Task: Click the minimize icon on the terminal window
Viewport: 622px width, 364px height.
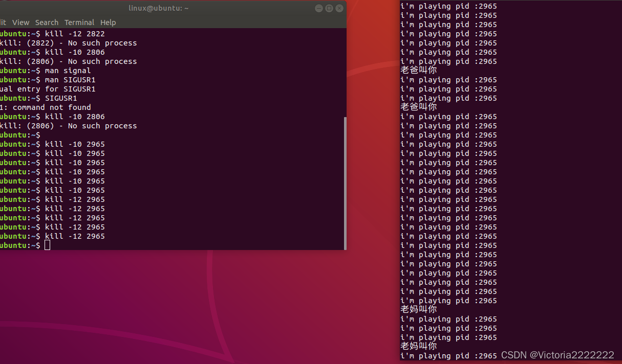Action: click(x=318, y=8)
